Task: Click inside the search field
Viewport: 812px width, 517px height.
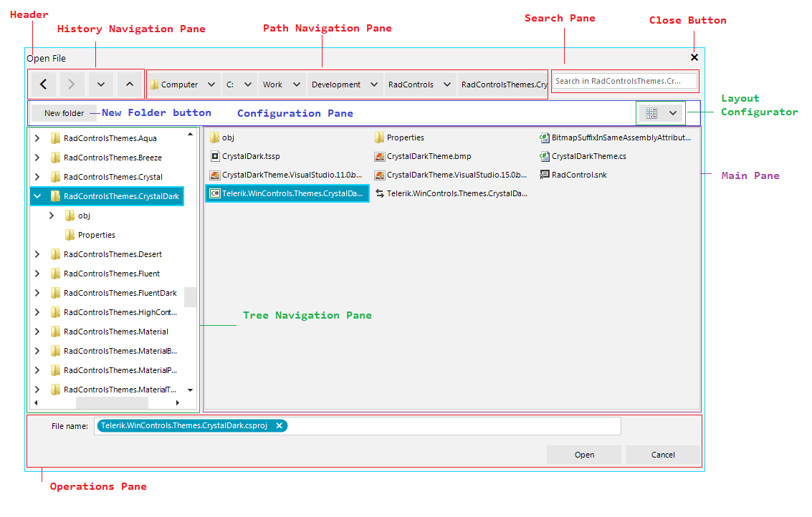Action: 624,81
